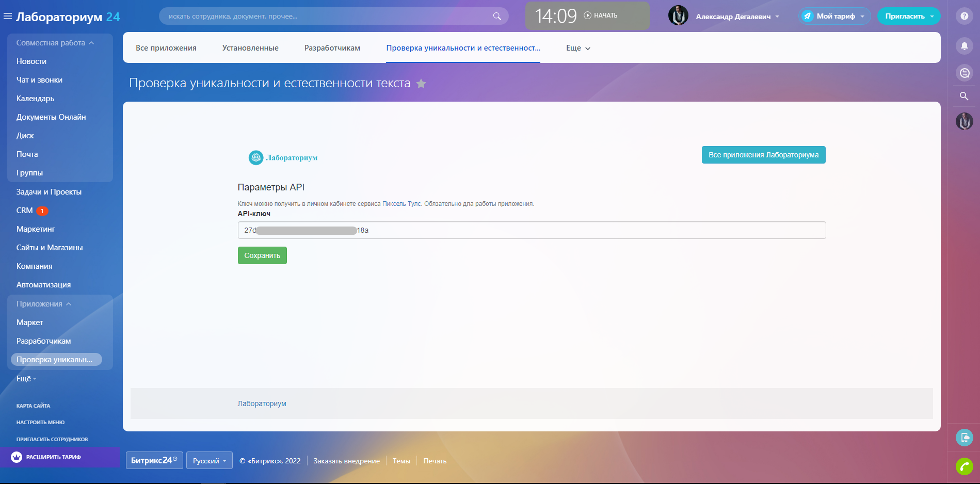
Task: Add app to favorites with star icon
Action: [421, 84]
